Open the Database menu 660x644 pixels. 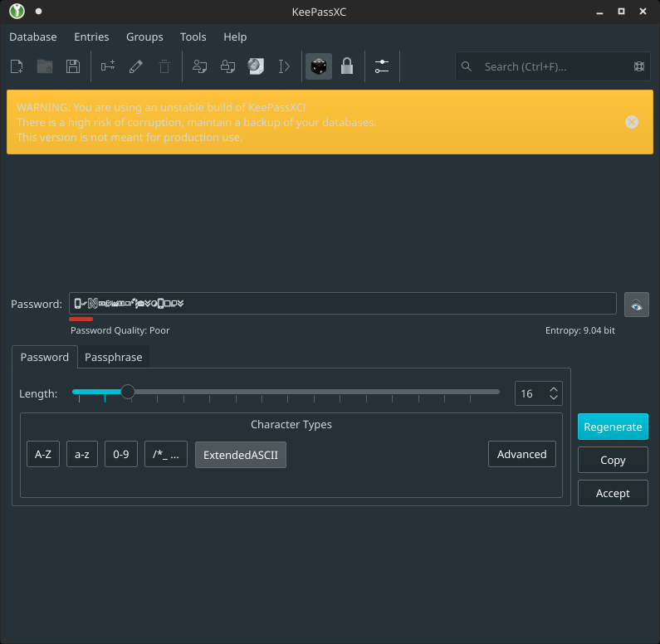[x=33, y=37]
